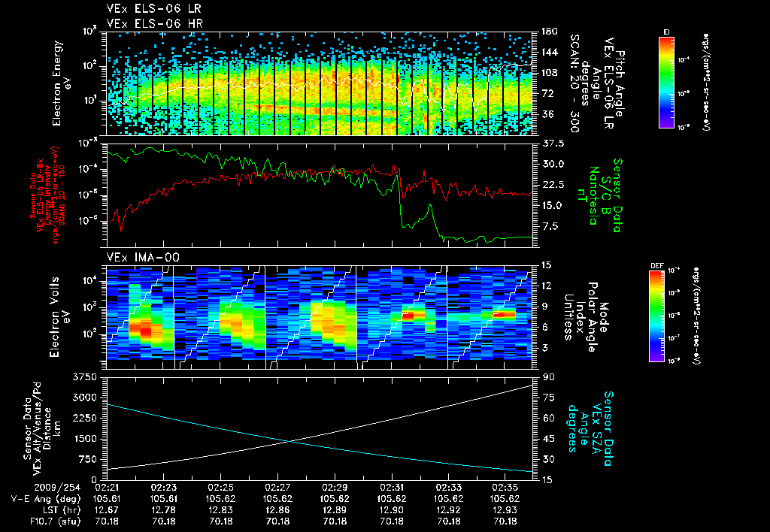Screen dimensions: 770x532
Task: Click the 02:31 time tick label
Action: pyautogui.click(x=392, y=488)
